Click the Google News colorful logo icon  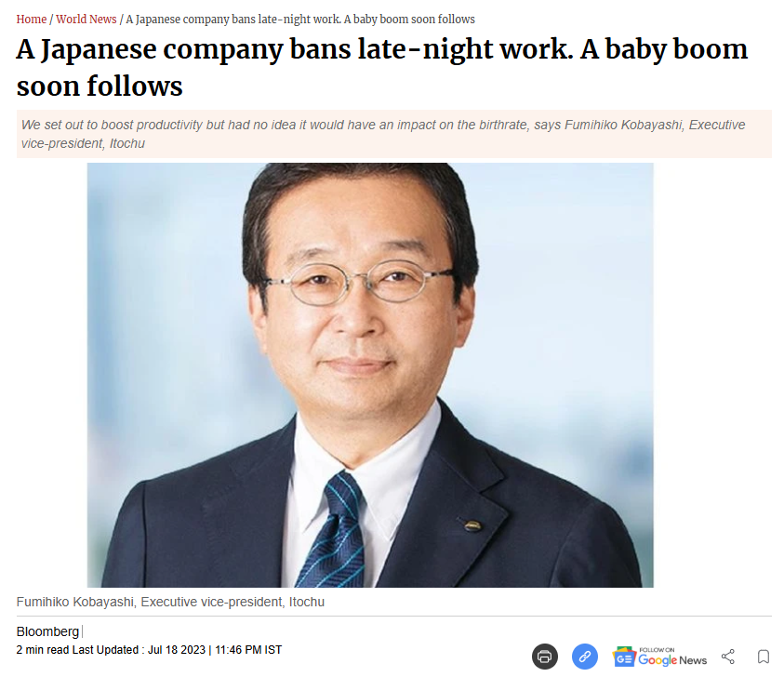click(x=624, y=657)
